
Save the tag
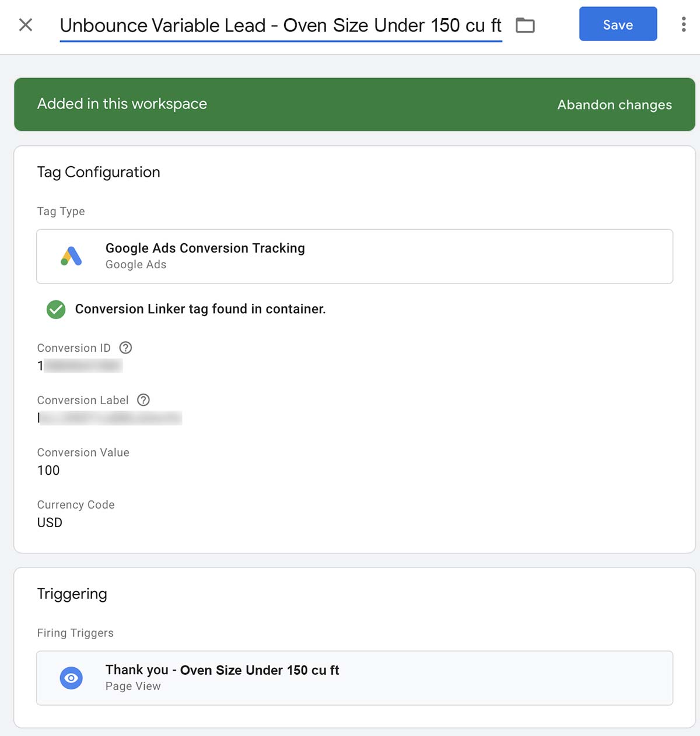[x=618, y=24]
